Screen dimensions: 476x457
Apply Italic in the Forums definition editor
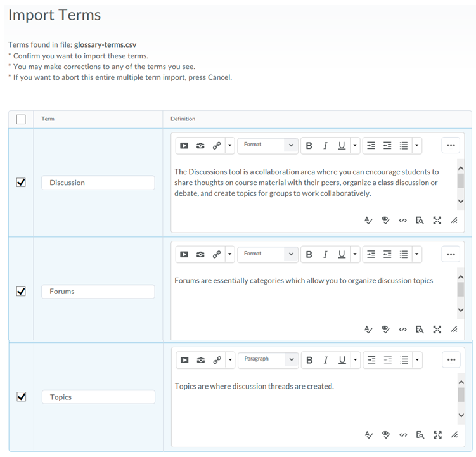tap(325, 254)
